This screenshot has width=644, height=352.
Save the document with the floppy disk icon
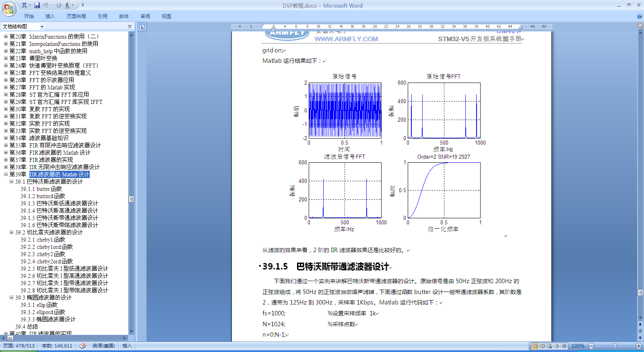pyautogui.click(x=37, y=5)
